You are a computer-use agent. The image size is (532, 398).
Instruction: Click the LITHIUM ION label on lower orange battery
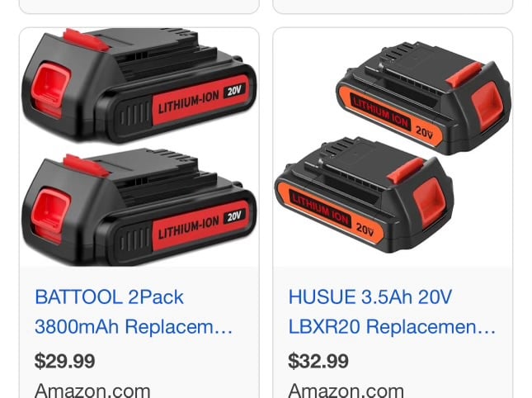pyautogui.click(x=320, y=210)
